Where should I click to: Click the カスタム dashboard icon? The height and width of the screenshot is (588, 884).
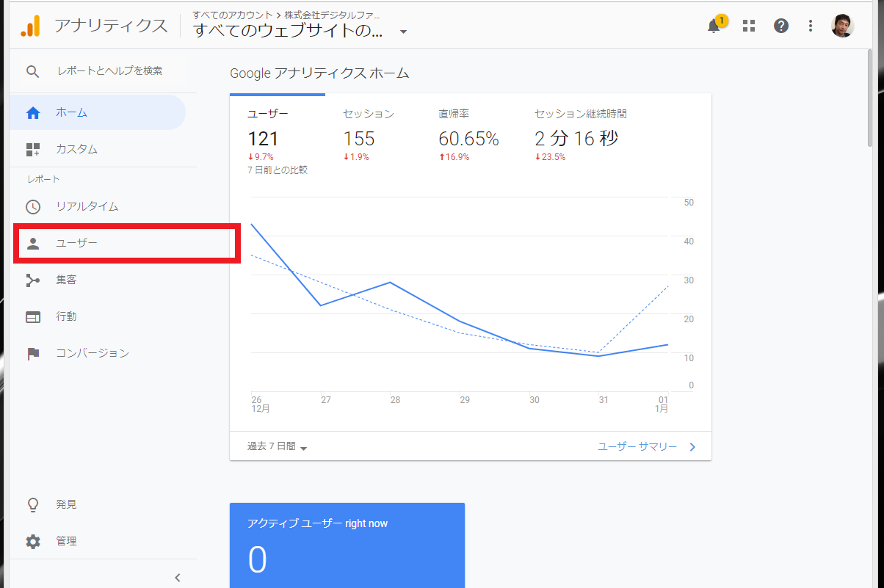(33, 150)
